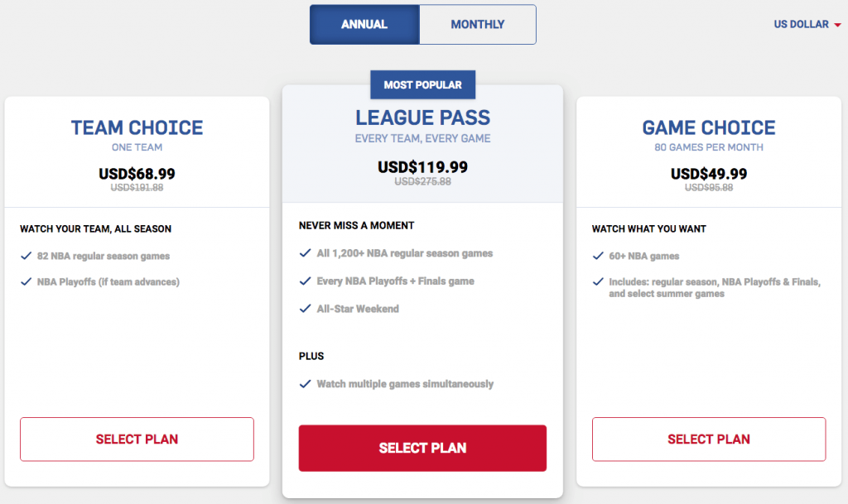Click checkmark beside 60+ NBA games
848x504 pixels.
pos(597,257)
